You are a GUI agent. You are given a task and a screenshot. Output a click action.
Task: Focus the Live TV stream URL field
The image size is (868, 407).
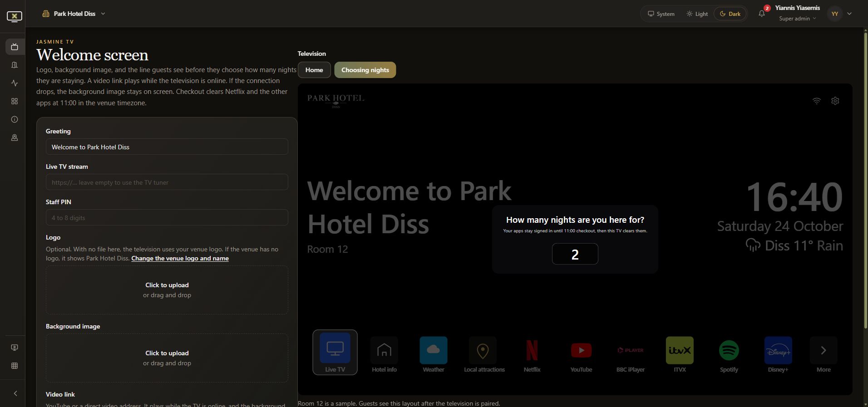(167, 182)
